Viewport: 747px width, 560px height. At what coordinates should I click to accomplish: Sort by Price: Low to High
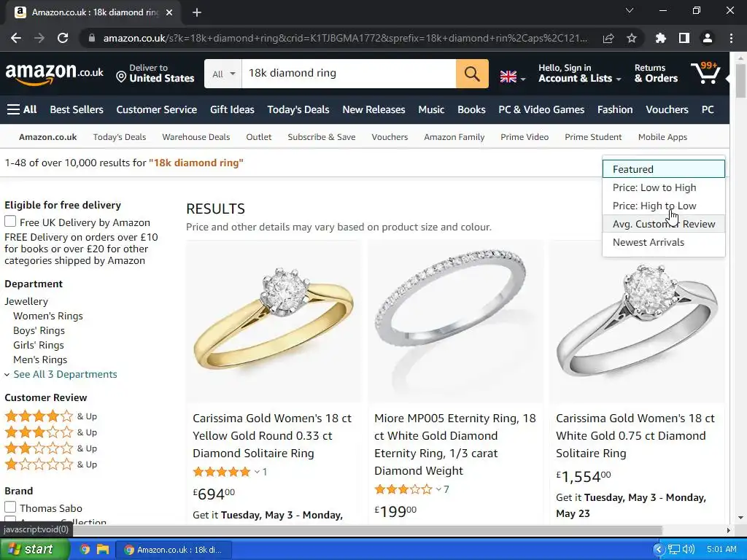tap(664, 187)
